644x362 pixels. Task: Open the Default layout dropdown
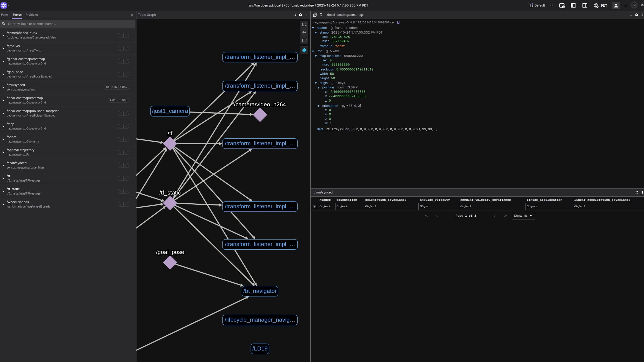(541, 5)
